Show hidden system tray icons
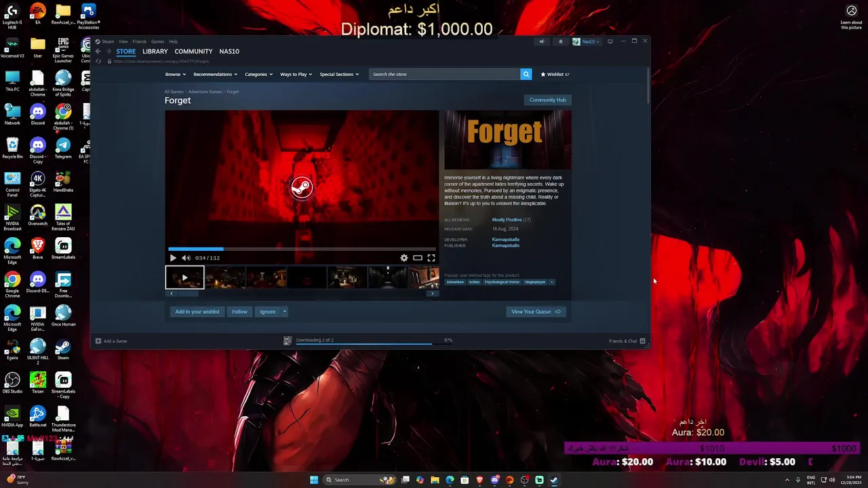The image size is (868, 488). (x=787, y=480)
